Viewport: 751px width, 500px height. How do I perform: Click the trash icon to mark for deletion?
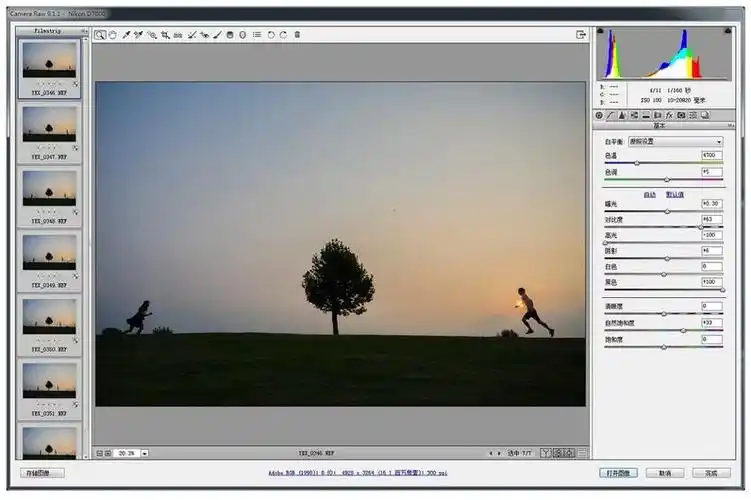(297, 34)
